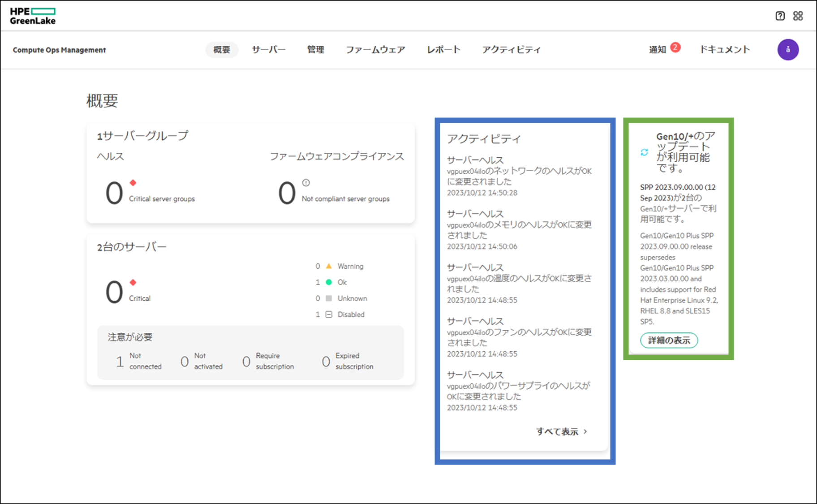
Task: Click the red diamond next to Critical server groups
Action: (133, 183)
